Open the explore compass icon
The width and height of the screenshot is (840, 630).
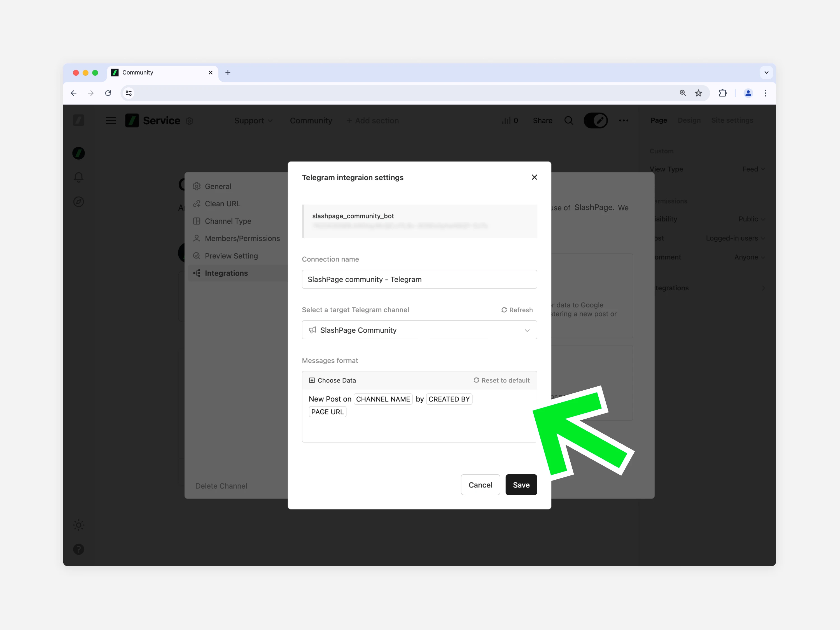click(79, 202)
